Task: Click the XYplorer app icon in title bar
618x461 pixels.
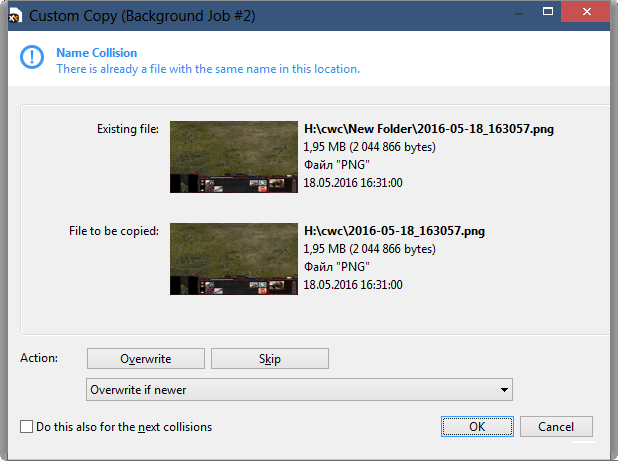Action: 13,16
